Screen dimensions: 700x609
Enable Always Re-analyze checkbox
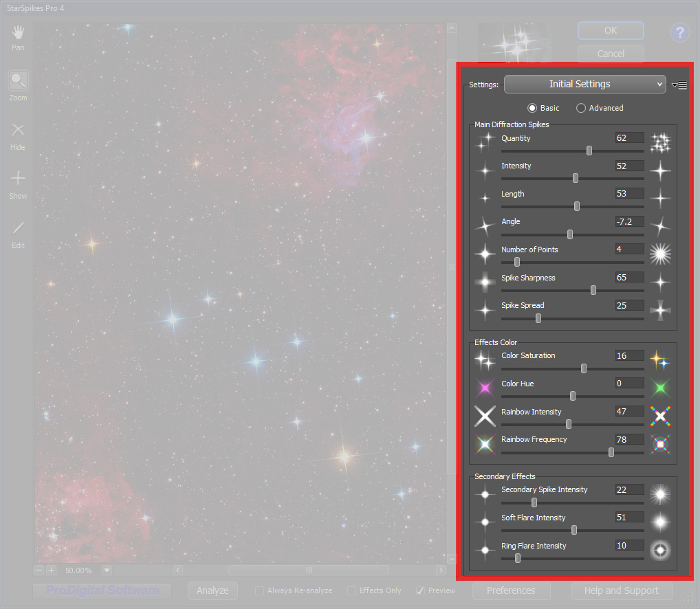[259, 590]
